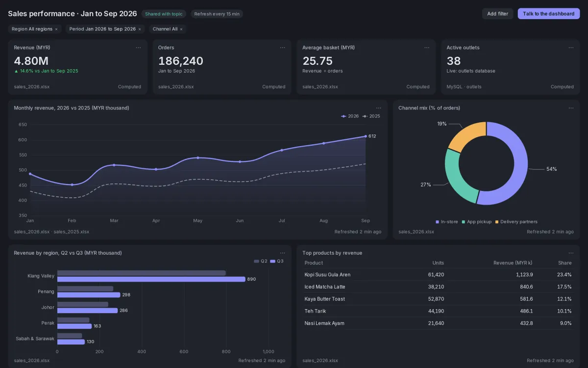Click the Penang Q3 bar labeled 298

[89, 295]
